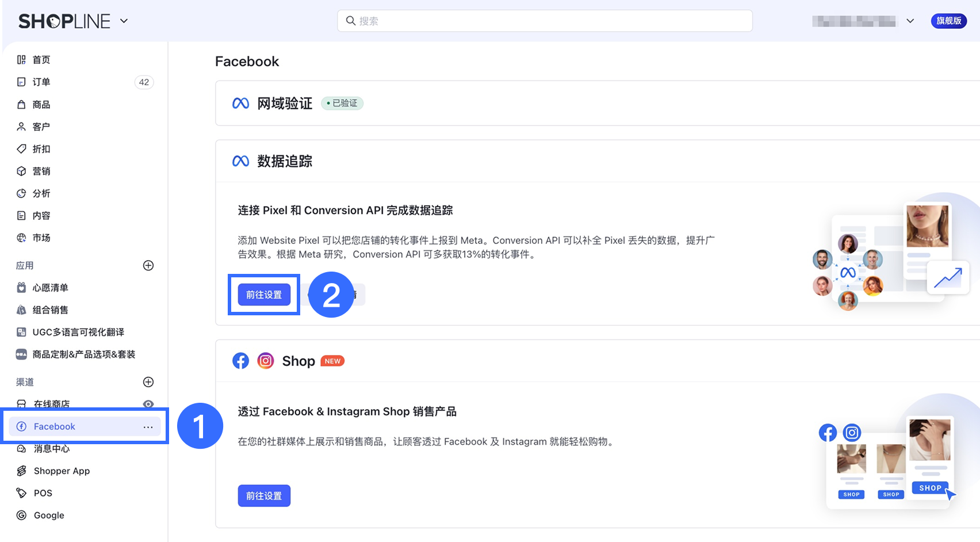
Task: Open the POS channel icon
Action: point(21,493)
